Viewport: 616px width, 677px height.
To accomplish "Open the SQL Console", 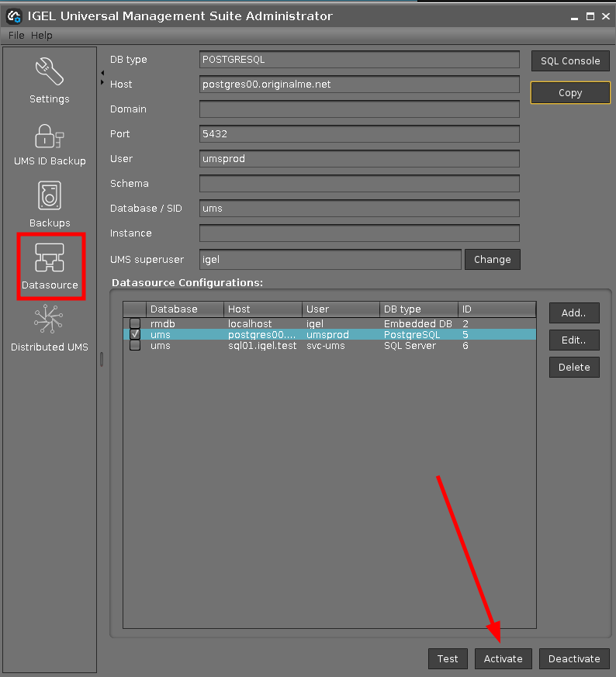I will [x=570, y=60].
